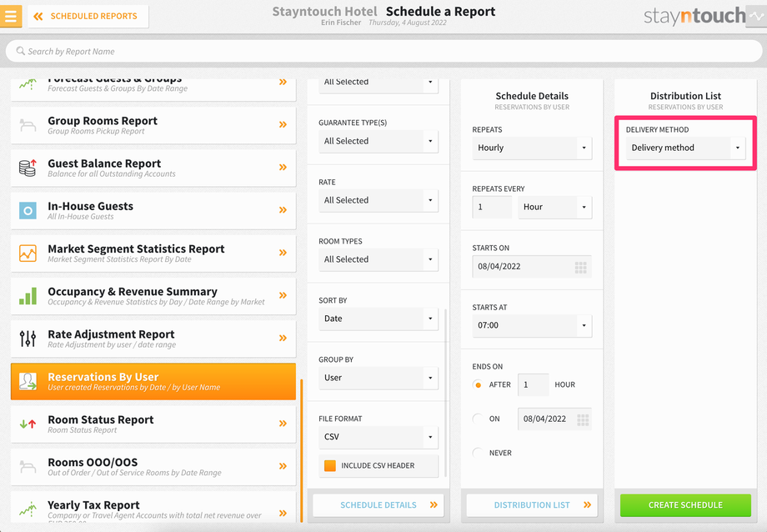Open the Starts At 07:00 dropdown
767x532 pixels.
click(x=532, y=325)
